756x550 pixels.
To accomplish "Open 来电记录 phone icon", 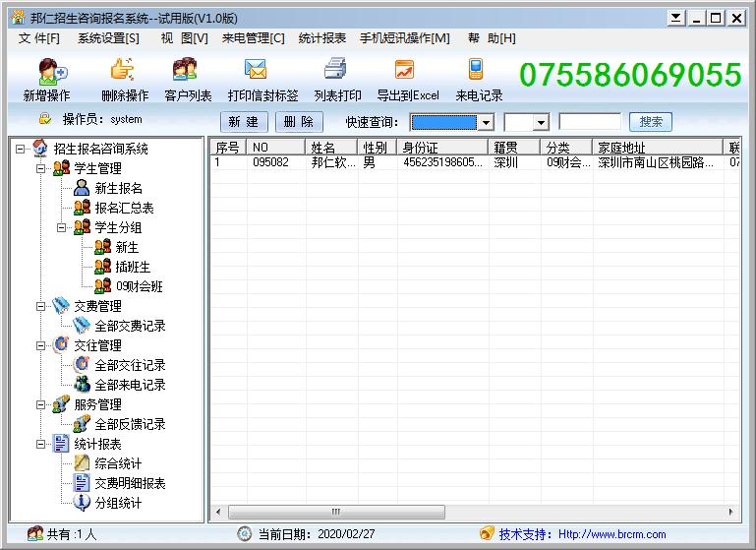I will point(476,69).
